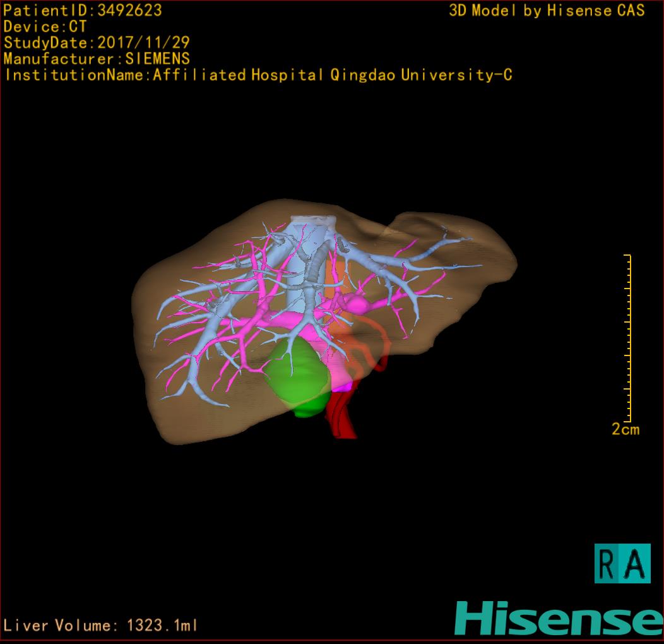
Task: Click the RA orientation indicator box
Action: 622,563
